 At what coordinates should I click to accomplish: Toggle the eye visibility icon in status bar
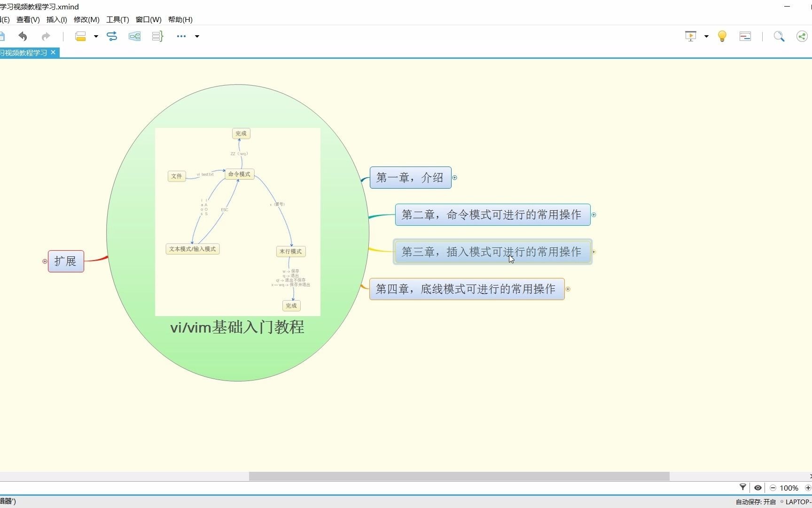758,488
